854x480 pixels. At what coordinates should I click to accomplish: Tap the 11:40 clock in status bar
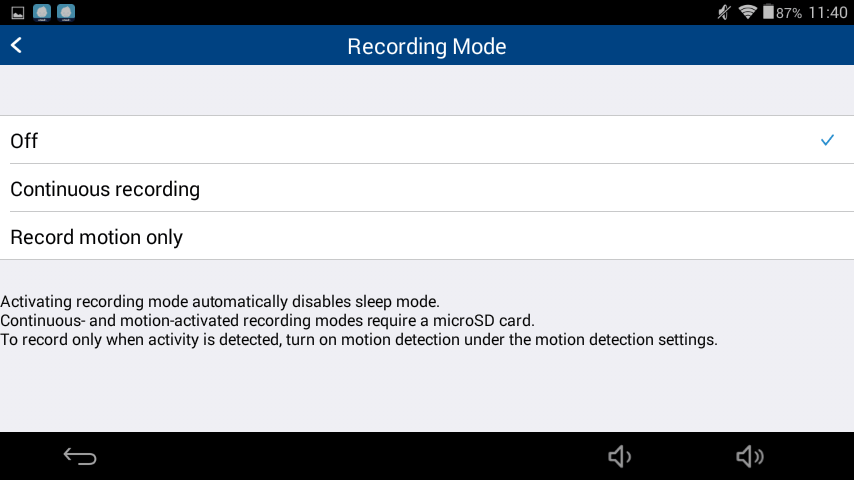[828, 13]
